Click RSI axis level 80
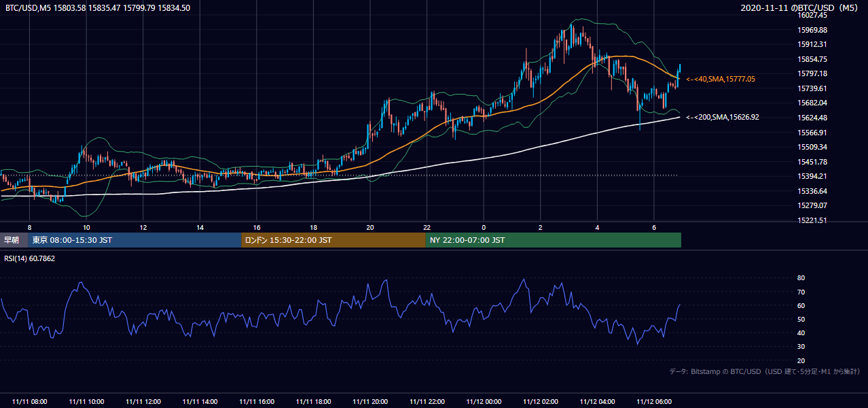Image resolution: width=868 pixels, height=408 pixels. (x=801, y=278)
